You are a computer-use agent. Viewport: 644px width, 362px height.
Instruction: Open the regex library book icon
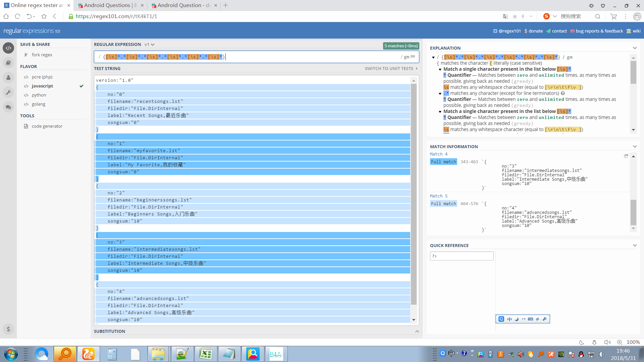[x=8, y=63]
